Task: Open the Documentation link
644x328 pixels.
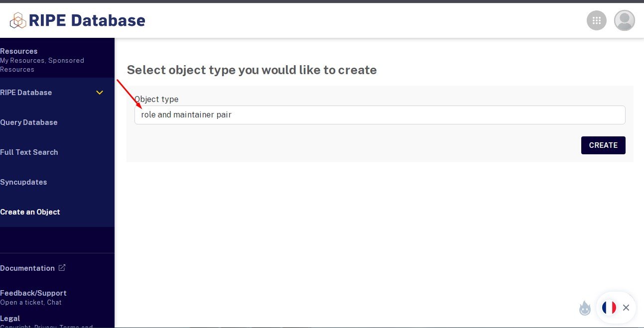Action: point(27,268)
